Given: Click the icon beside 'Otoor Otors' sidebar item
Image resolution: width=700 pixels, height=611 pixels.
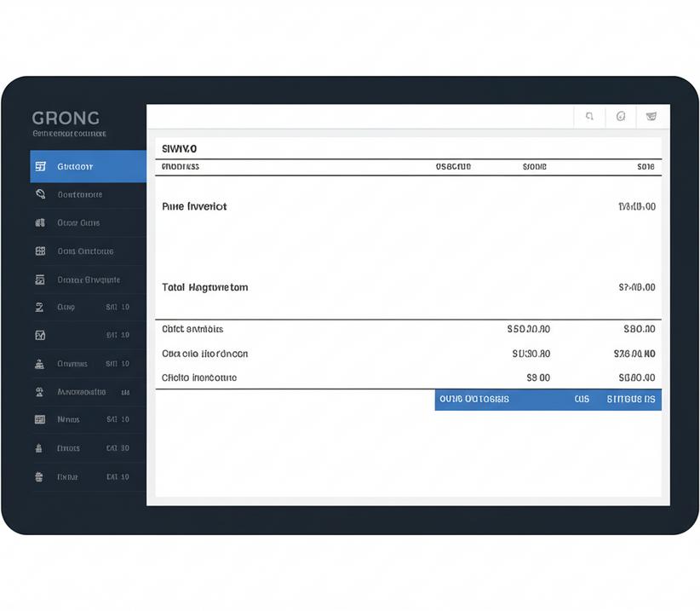Looking at the screenshot, I should [40, 222].
